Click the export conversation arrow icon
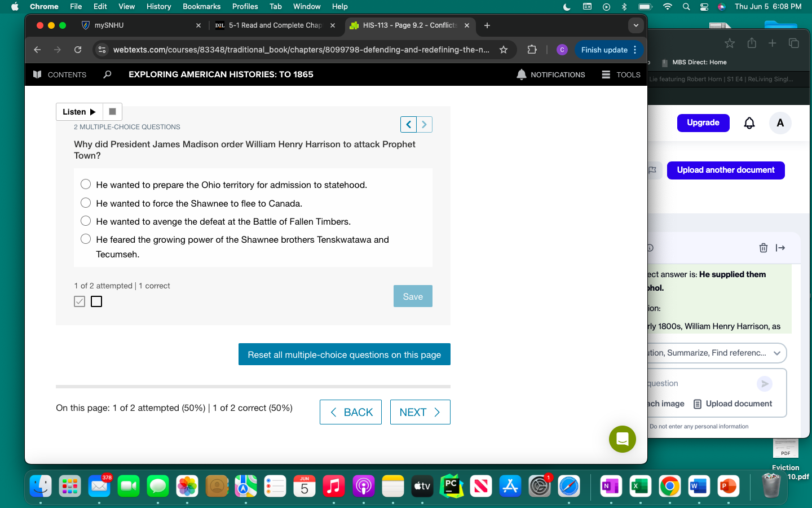This screenshot has width=812, height=508. click(x=782, y=248)
